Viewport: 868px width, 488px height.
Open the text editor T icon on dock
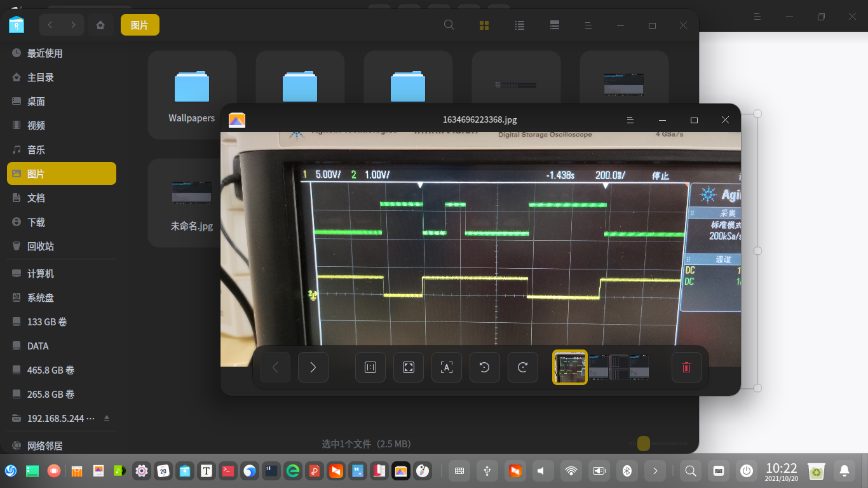point(207,471)
